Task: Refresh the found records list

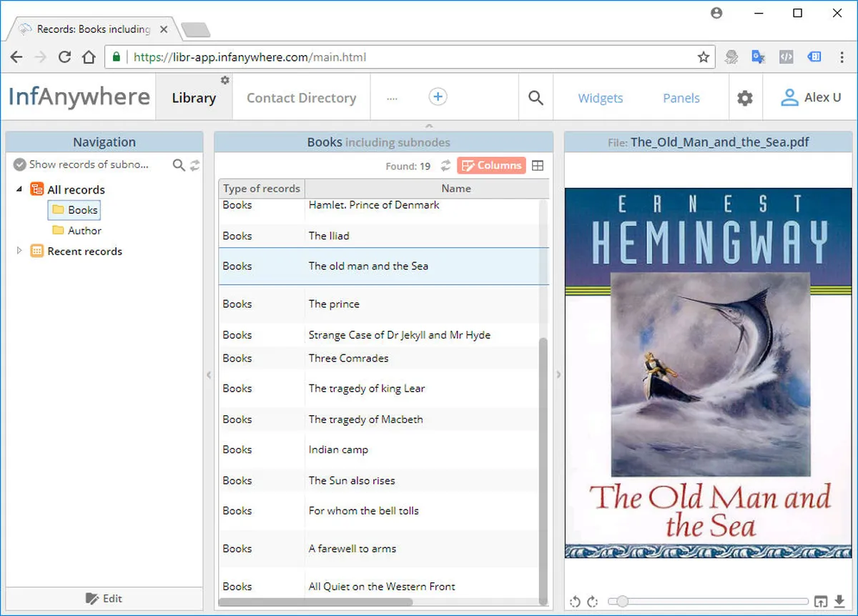Action: pyautogui.click(x=445, y=166)
